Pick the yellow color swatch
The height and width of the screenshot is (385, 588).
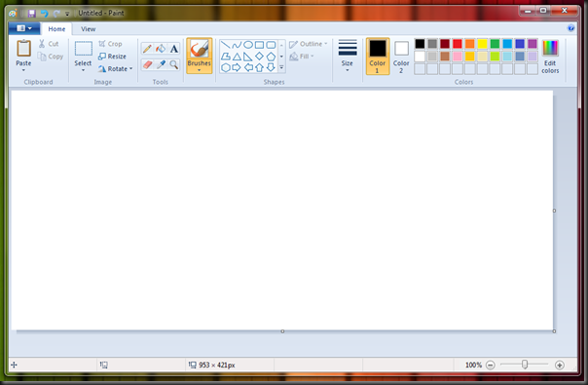[x=482, y=44]
